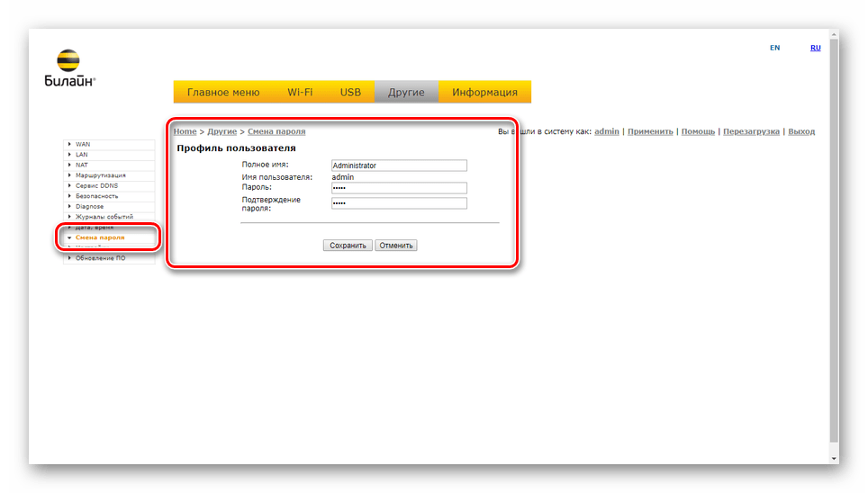
Task: Expand the Сервис DDNS section
Action: tap(110, 186)
